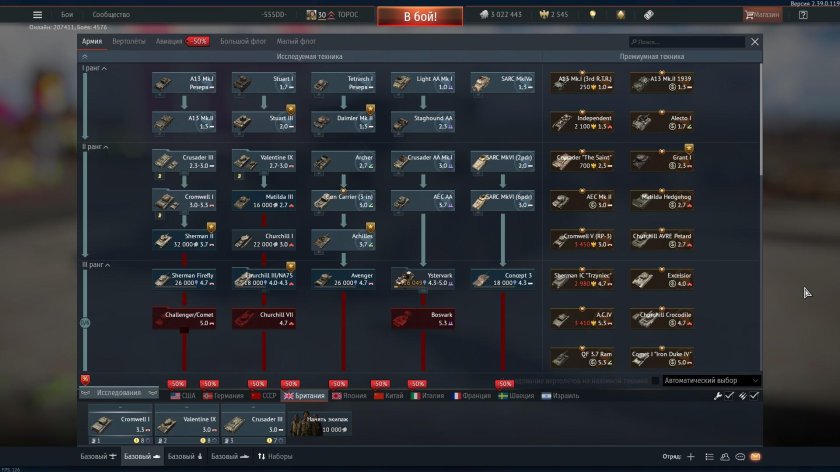
Task: Expand the Исследования selector
Action: (x=120, y=393)
